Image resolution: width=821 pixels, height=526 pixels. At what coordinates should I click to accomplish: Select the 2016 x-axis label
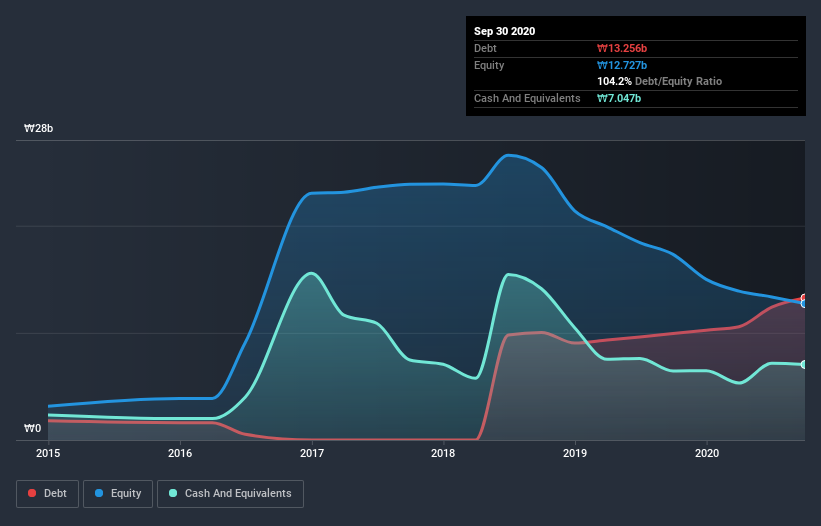(x=180, y=453)
